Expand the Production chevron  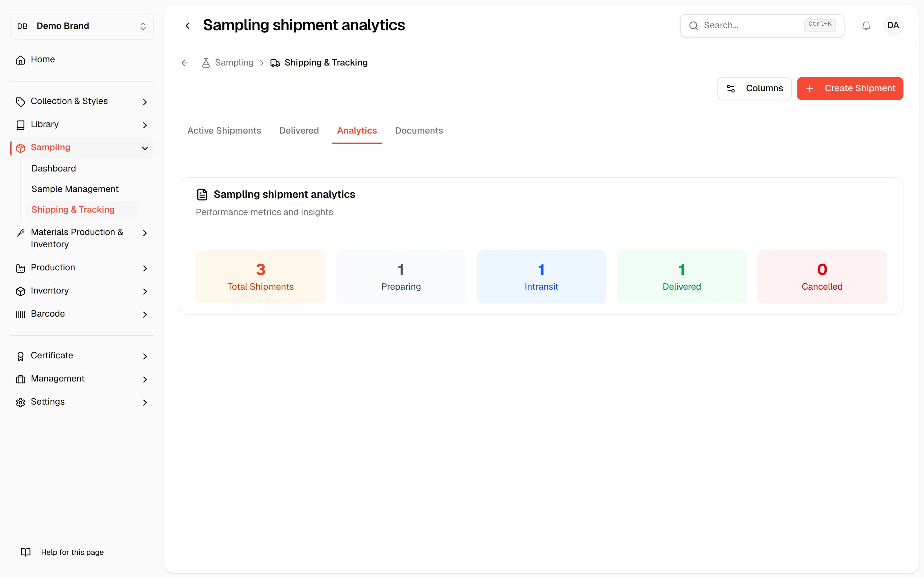[145, 268]
